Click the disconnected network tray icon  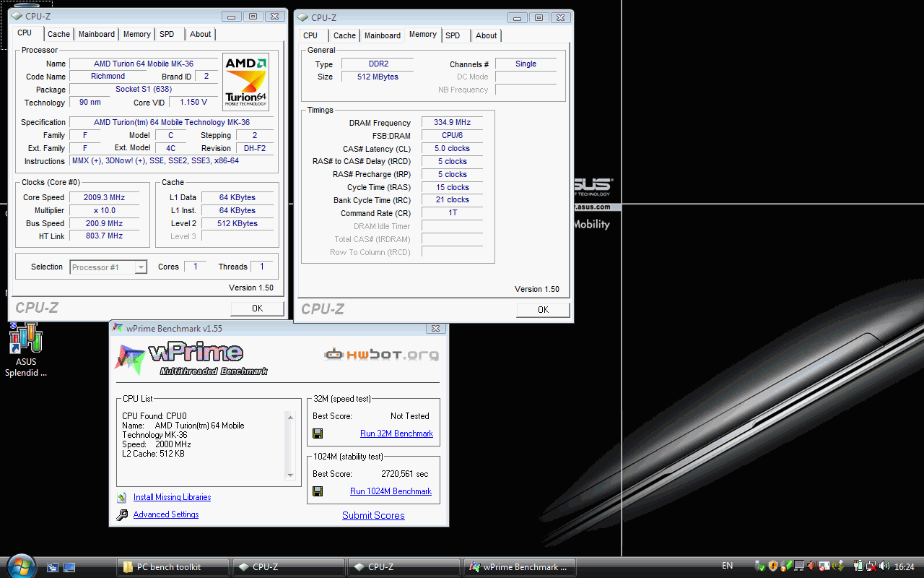[x=871, y=566]
